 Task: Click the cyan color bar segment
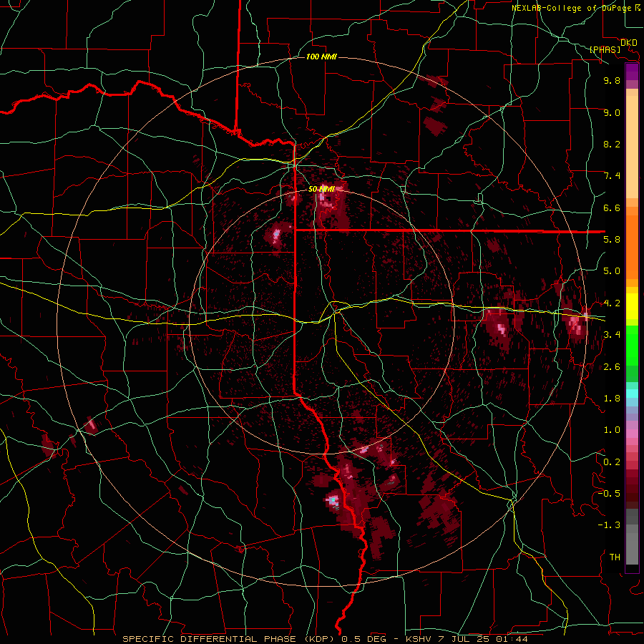click(x=632, y=394)
